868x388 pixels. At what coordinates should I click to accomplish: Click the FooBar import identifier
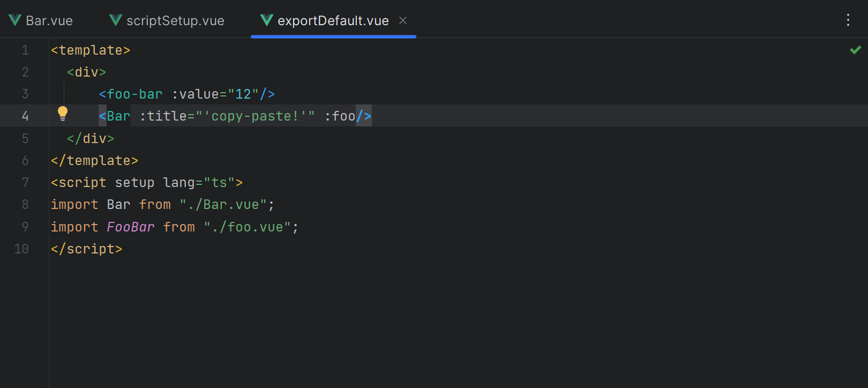[x=130, y=227]
